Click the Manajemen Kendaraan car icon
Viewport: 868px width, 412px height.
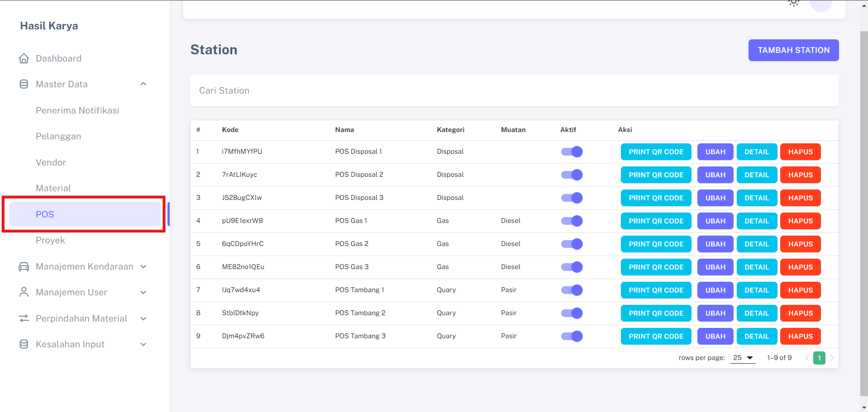[24, 267]
